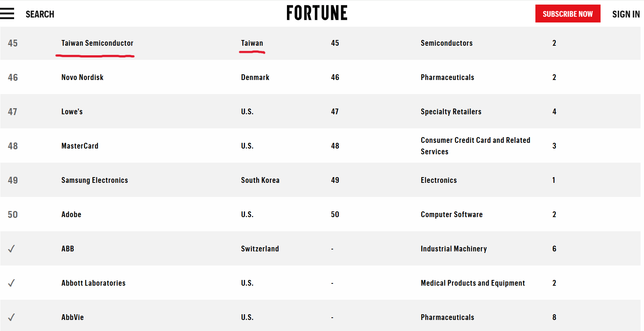This screenshot has width=644, height=331.
Task: Open the Abbott Laboratories entry
Action: [93, 283]
